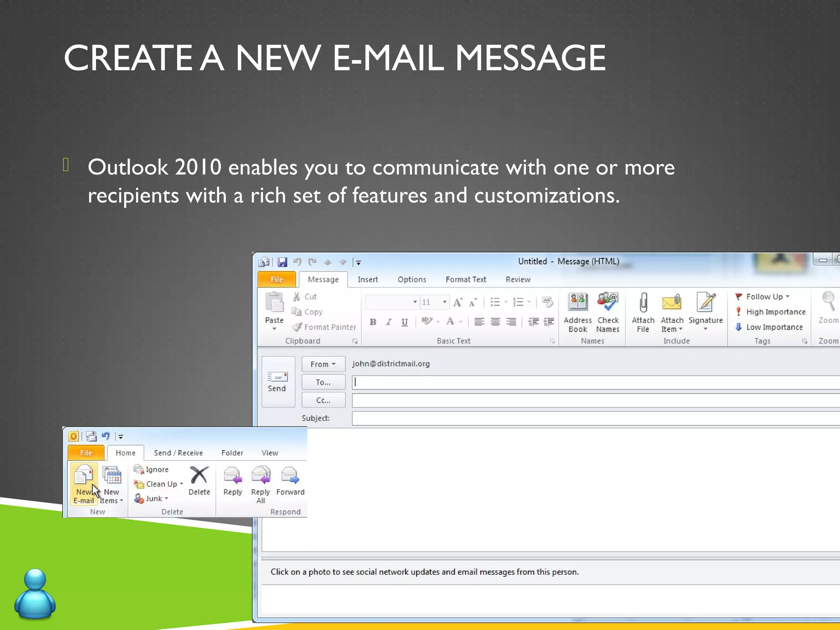Click into the To recipients field
This screenshot has height=630, width=840.
point(596,382)
